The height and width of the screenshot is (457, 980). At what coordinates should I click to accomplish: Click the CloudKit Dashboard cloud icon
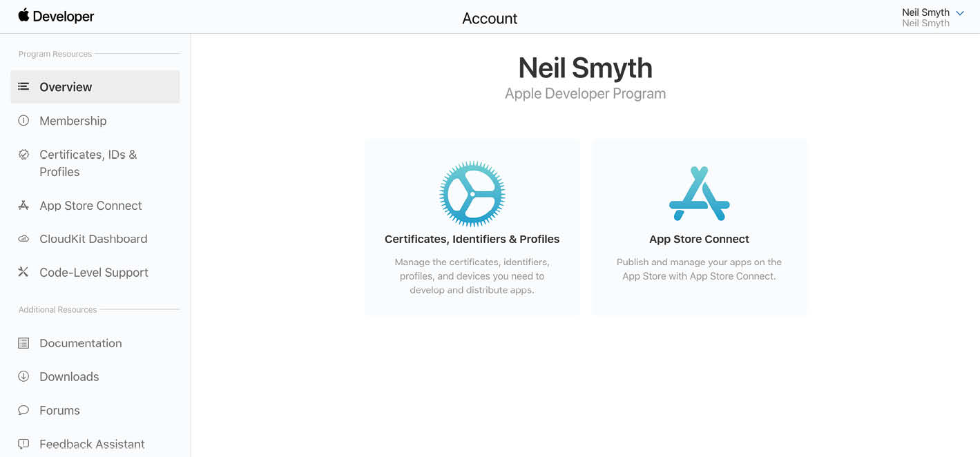[23, 239]
